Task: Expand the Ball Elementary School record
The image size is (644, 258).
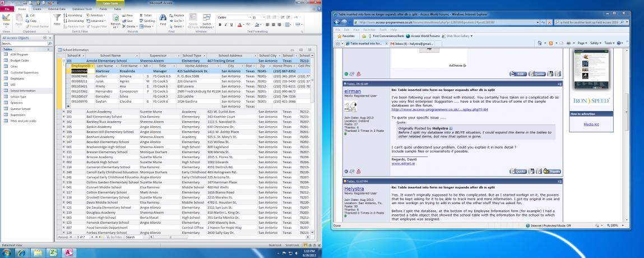Action: click(63, 117)
